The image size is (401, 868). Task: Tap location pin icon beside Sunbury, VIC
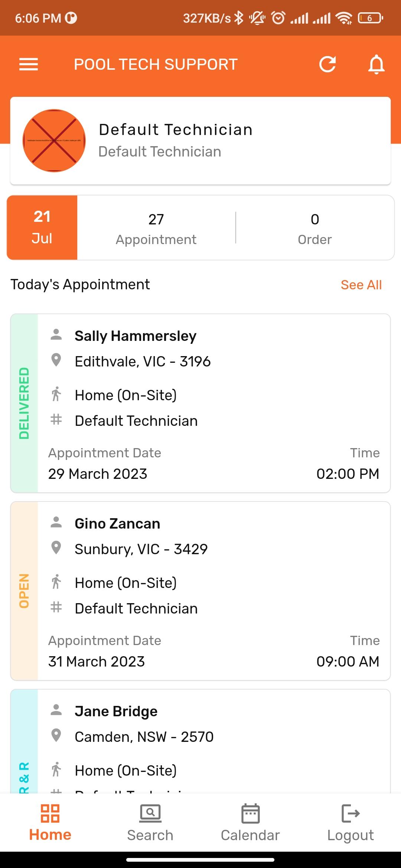pyautogui.click(x=56, y=548)
